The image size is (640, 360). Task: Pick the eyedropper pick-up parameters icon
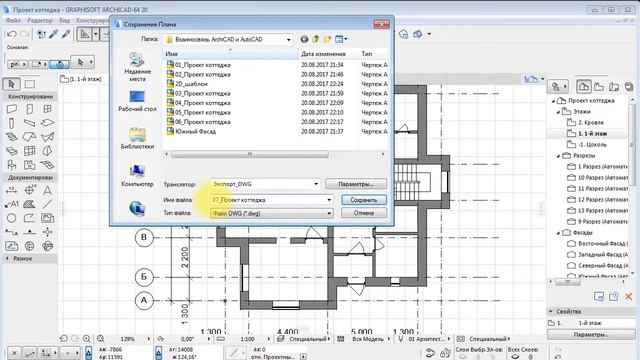(53, 34)
